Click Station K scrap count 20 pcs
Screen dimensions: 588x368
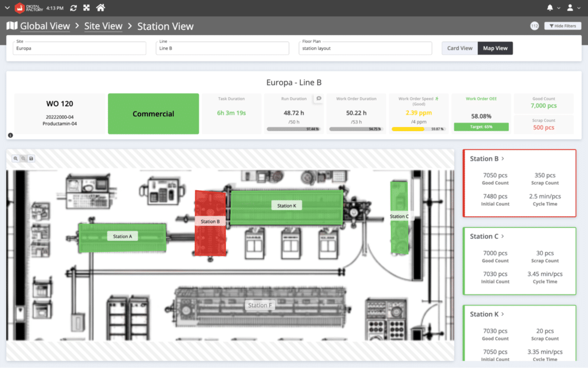pos(545,331)
